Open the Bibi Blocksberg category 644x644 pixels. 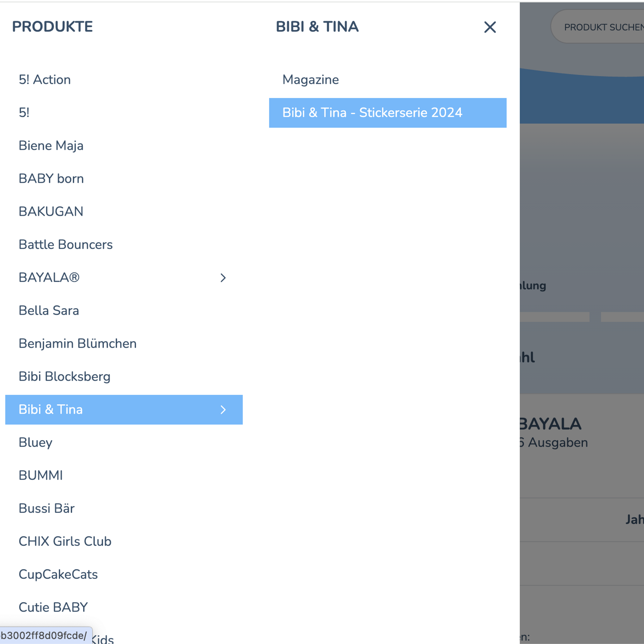[x=65, y=376]
